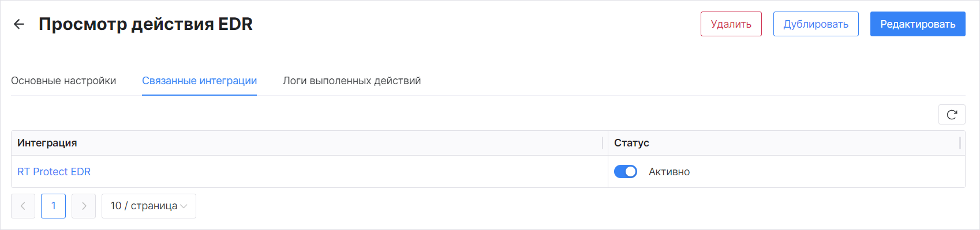The image size is (980, 230).
Task: Click the Дублировать button
Action: 816,24
